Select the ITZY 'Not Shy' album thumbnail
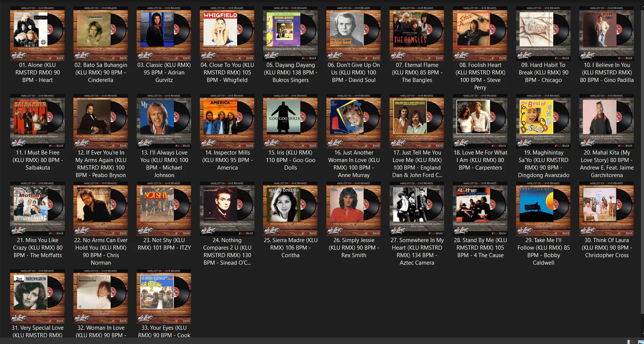 click(x=164, y=209)
